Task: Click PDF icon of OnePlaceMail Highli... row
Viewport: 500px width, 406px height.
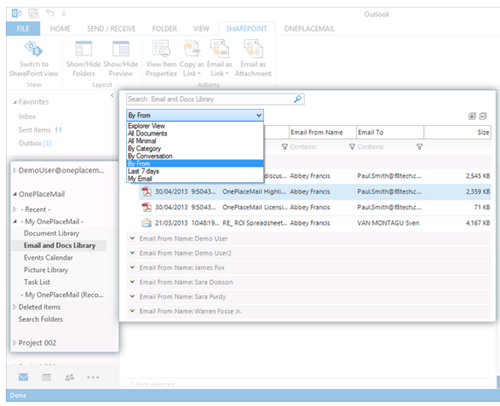Action: point(146,192)
